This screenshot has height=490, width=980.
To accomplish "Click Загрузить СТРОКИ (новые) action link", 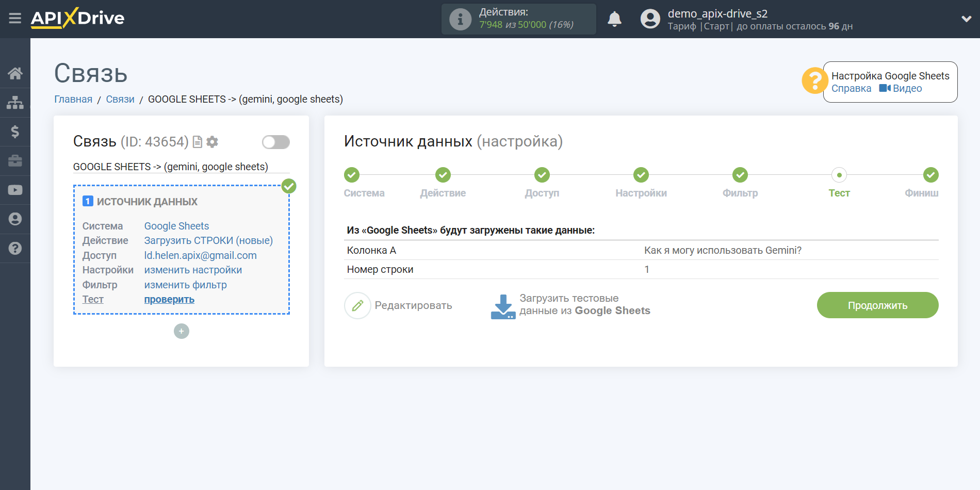I will (208, 240).
